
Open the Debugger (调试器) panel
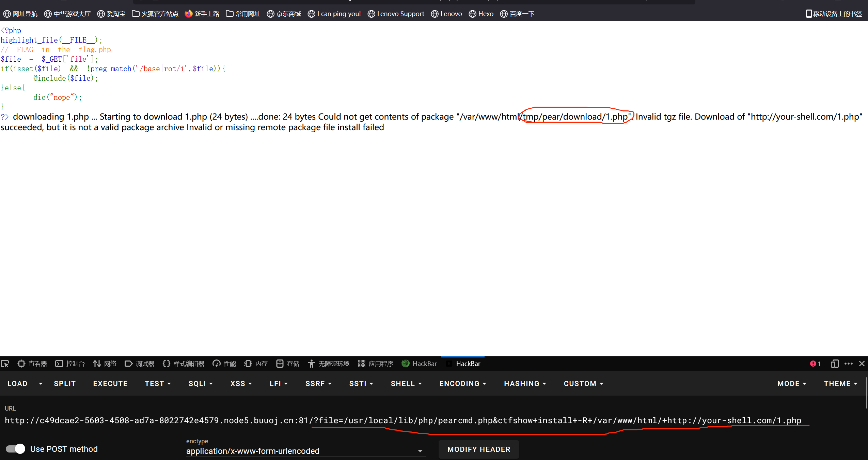[x=140, y=364]
